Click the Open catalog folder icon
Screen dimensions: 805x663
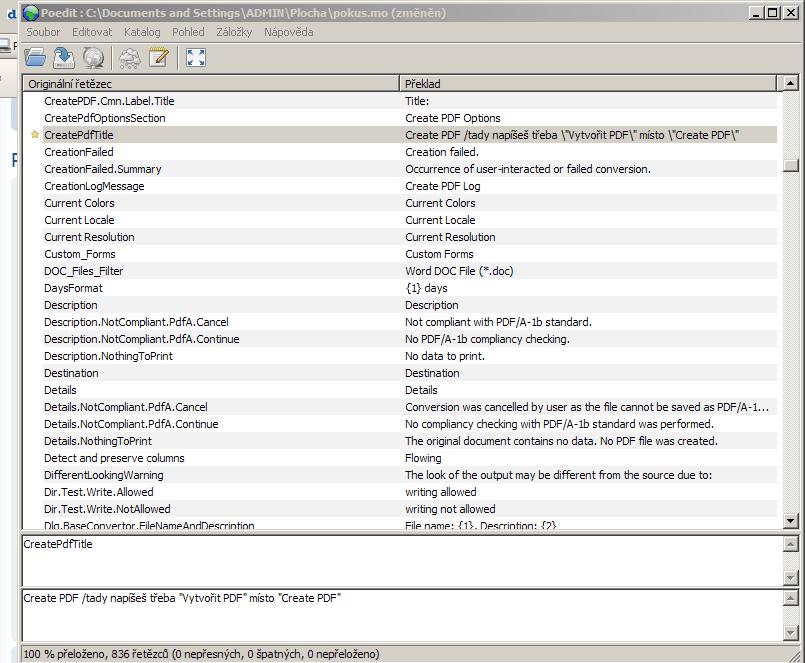35,58
